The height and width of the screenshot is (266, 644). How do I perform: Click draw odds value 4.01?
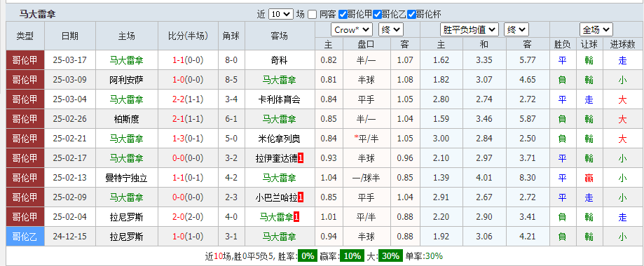coord(484,178)
